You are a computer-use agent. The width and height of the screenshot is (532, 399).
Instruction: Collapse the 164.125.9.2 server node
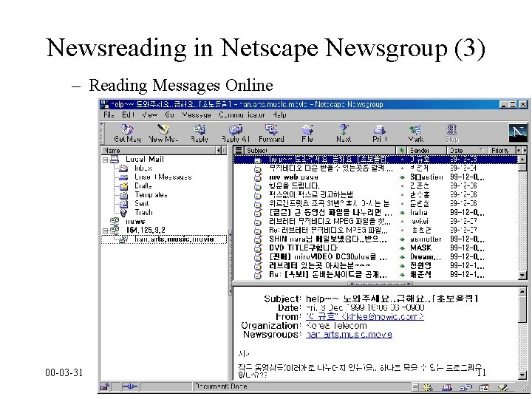[x=105, y=231]
